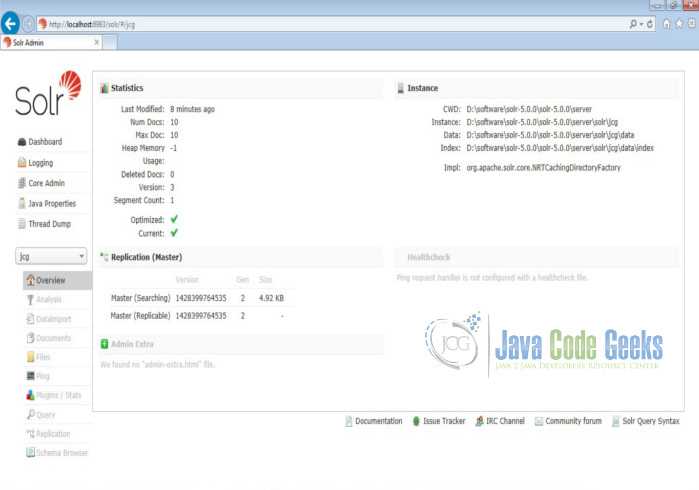Screen dimensions: 699x490
Task: Click the Logging icon
Action: point(22,162)
